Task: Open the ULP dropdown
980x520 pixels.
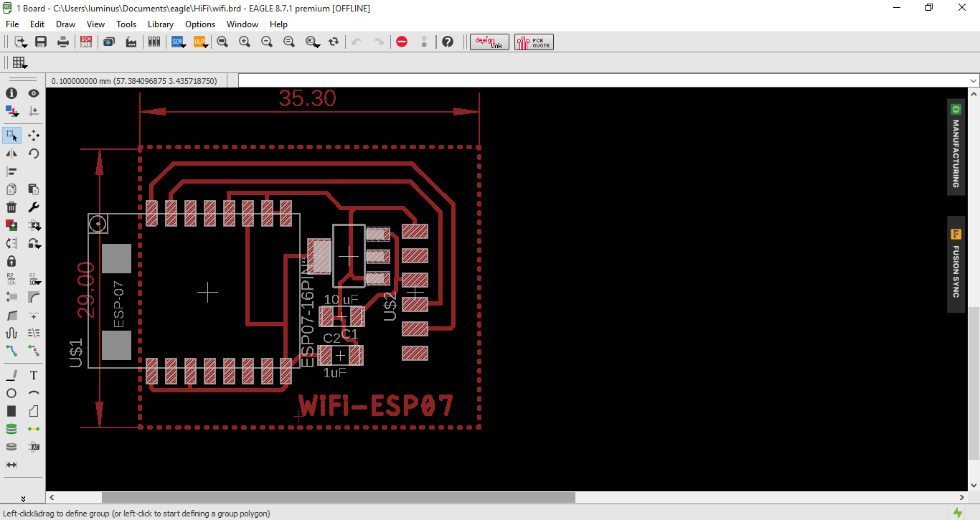Action: (200, 42)
